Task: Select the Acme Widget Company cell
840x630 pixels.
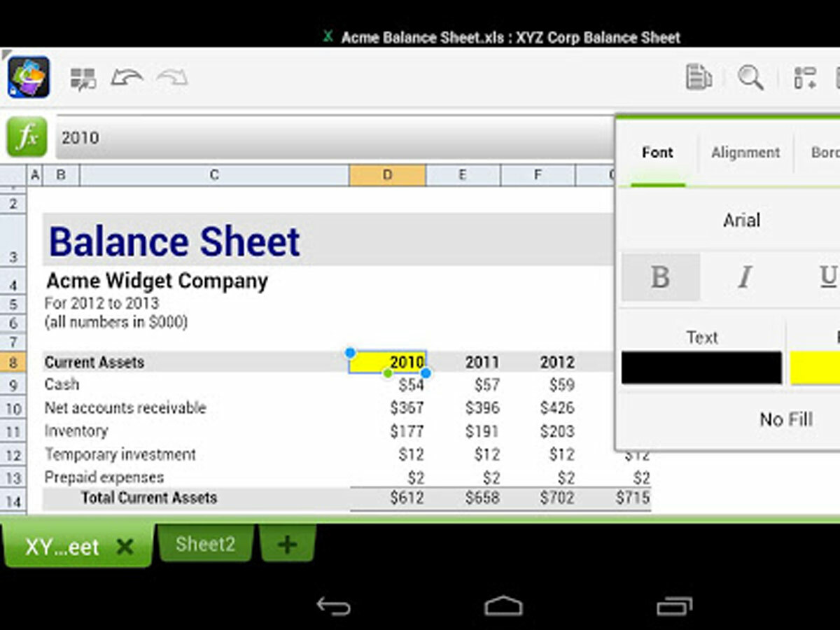Action: click(157, 281)
